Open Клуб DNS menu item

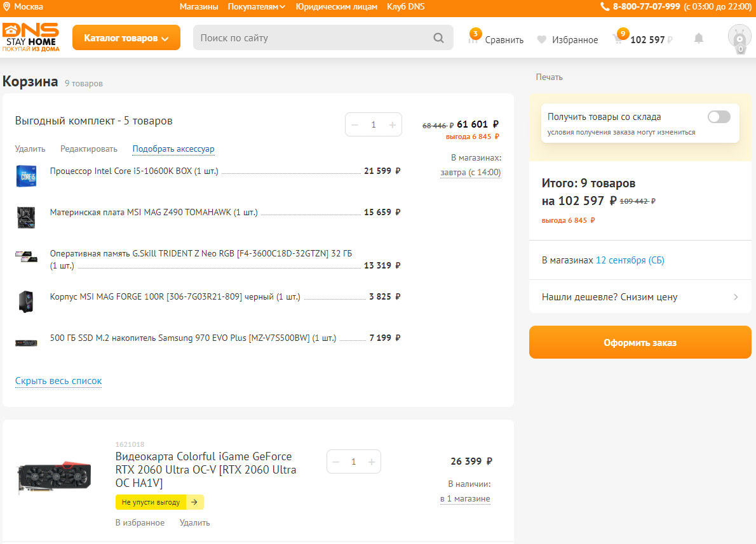click(x=405, y=7)
